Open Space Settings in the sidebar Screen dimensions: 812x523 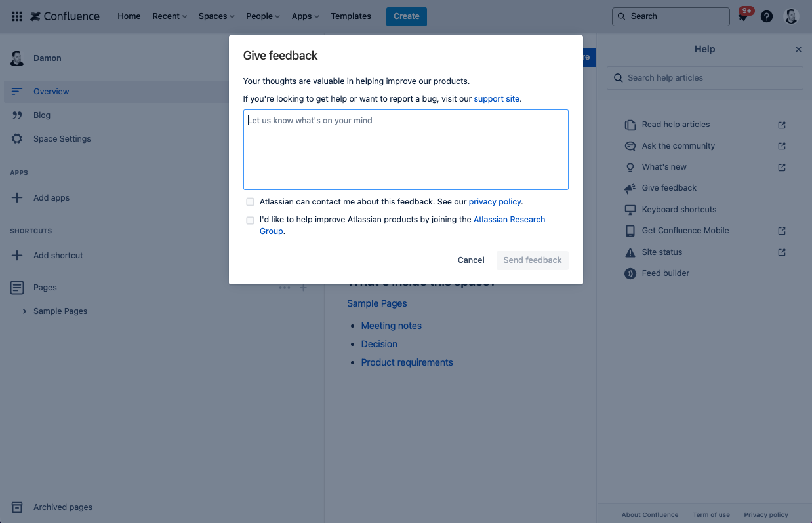pyautogui.click(x=62, y=139)
